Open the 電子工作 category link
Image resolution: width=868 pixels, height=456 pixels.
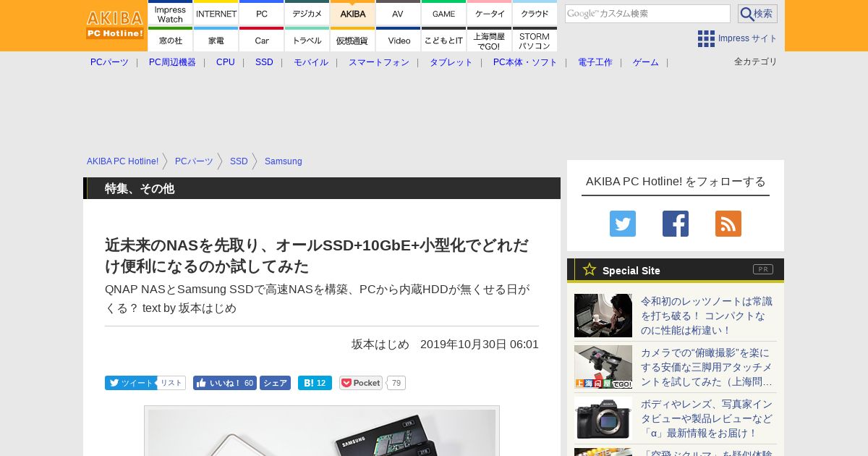point(595,62)
